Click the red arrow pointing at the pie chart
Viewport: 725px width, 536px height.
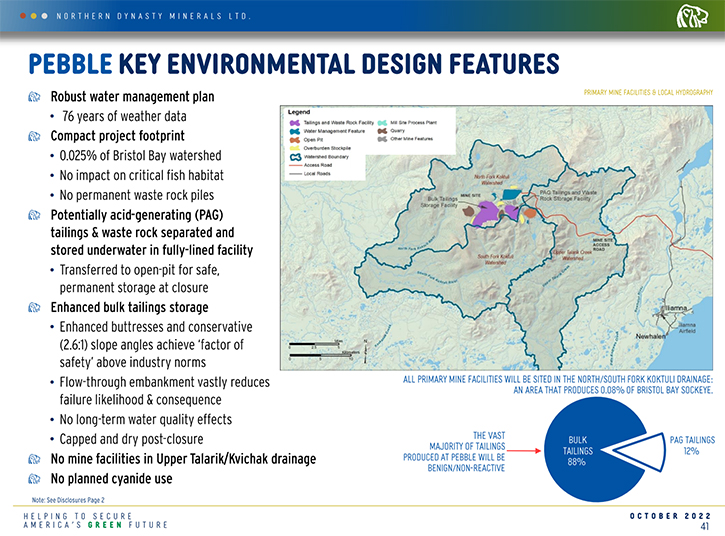point(524,450)
